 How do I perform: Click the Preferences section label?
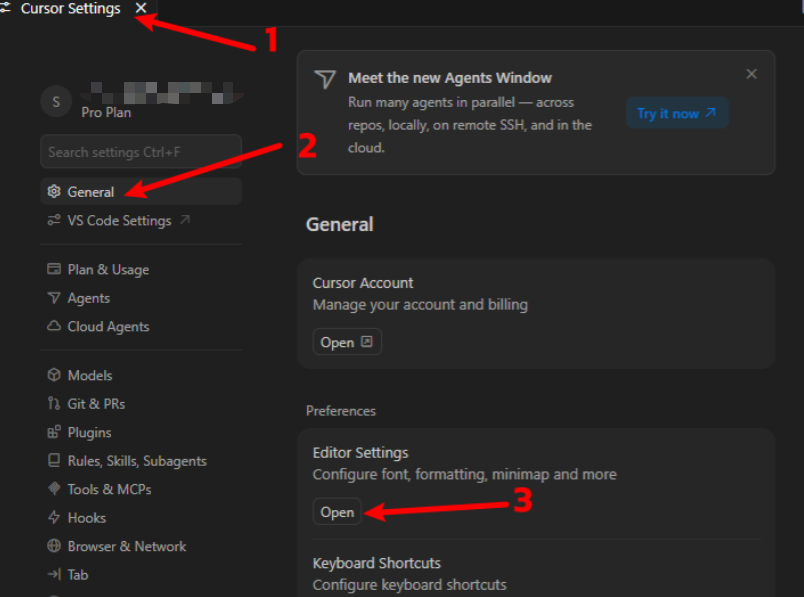(341, 411)
